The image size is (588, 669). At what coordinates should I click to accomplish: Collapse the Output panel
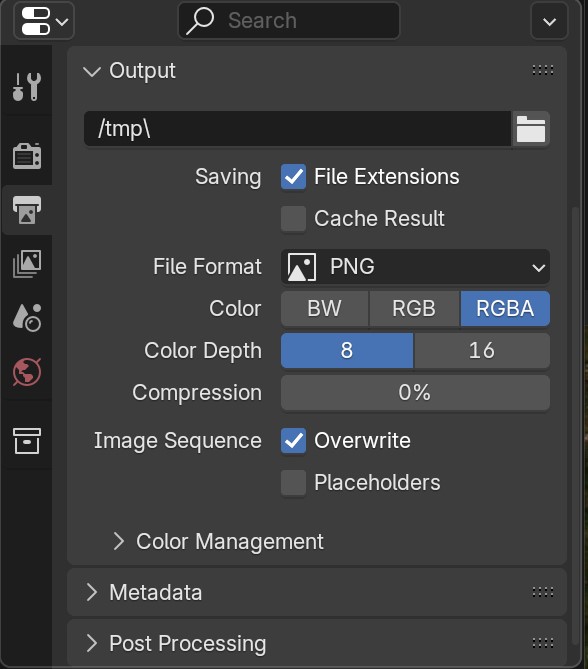click(x=92, y=71)
